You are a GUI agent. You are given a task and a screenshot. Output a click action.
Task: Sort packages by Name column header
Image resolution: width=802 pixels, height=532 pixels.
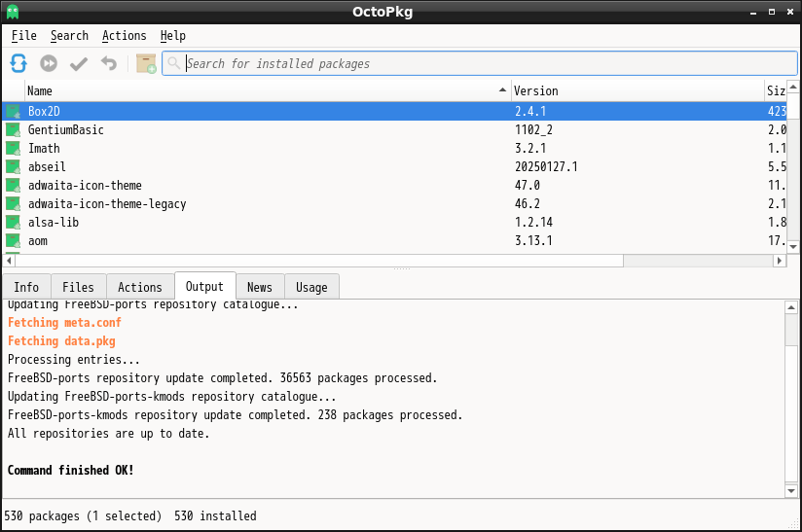click(x=268, y=91)
